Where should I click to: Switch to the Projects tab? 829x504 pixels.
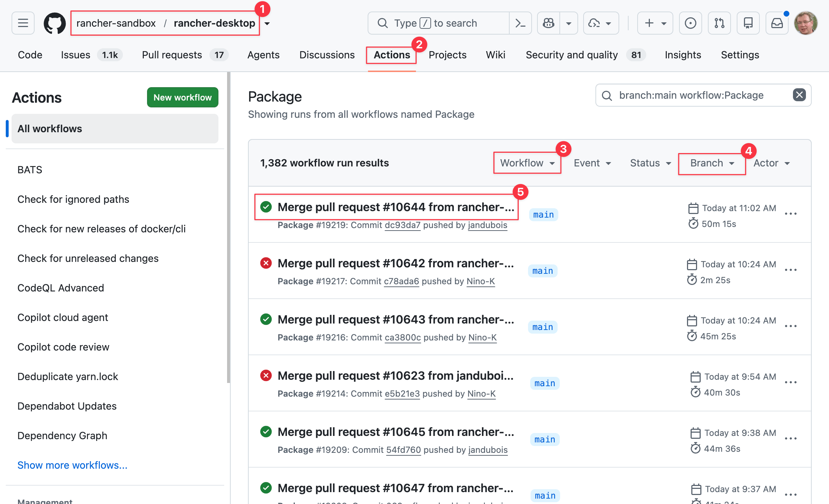447,55
